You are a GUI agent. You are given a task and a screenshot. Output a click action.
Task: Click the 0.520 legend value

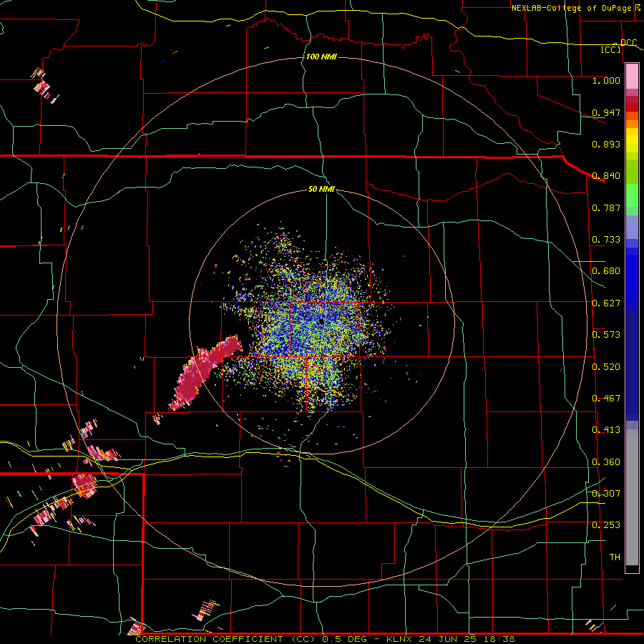[x=606, y=367]
